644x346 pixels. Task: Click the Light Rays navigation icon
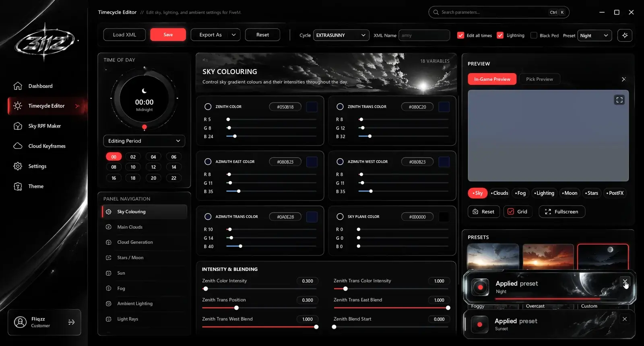[109, 319]
